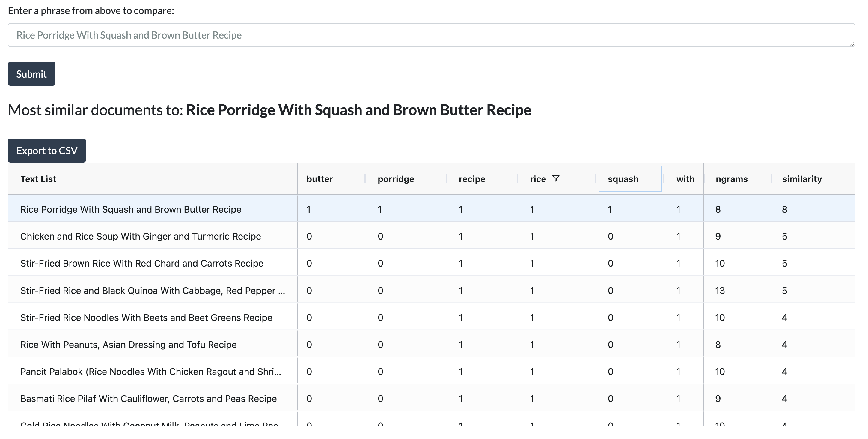
Task: Sort by the ngrams column header
Action: [731, 179]
